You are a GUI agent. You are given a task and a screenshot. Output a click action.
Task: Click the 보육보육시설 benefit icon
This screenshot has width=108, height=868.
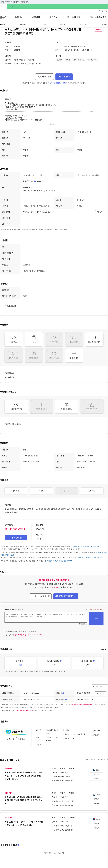coord(54,355)
